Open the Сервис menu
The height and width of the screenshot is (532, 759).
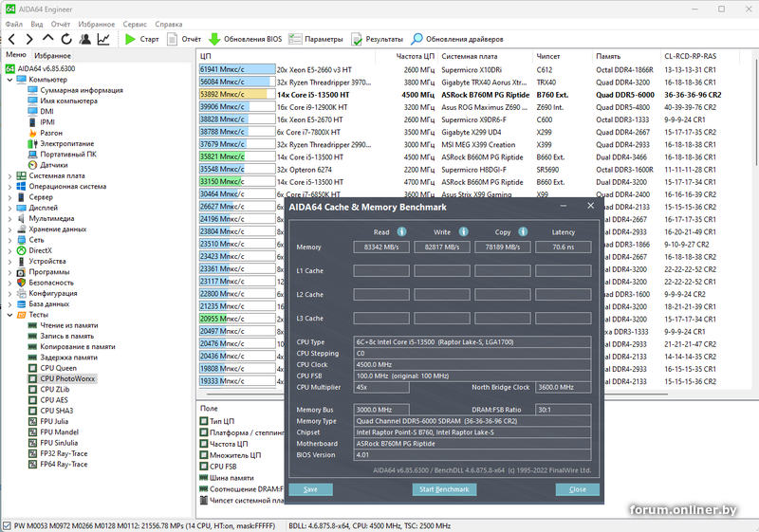pos(135,25)
